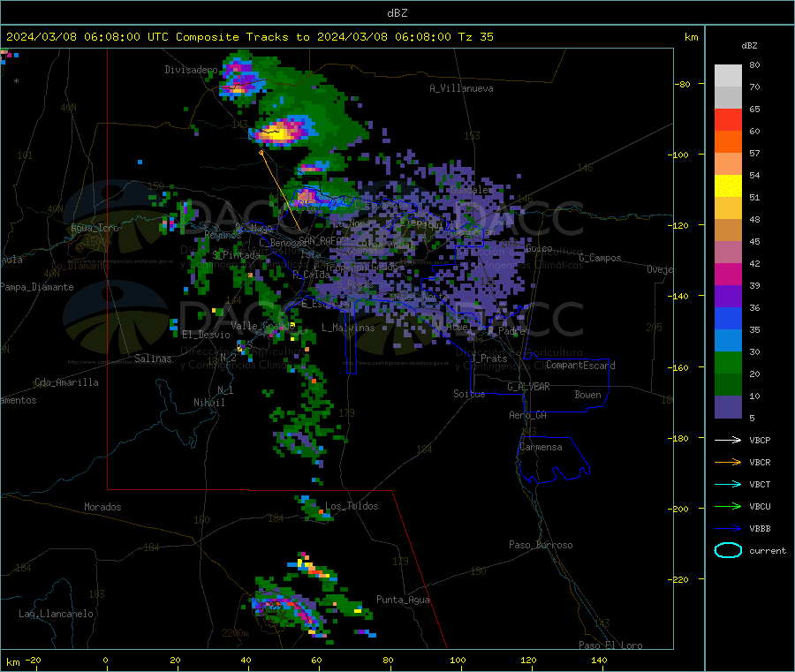Click the 'Los_Toldos' place label
Screen dimensions: 795x672
click(352, 506)
